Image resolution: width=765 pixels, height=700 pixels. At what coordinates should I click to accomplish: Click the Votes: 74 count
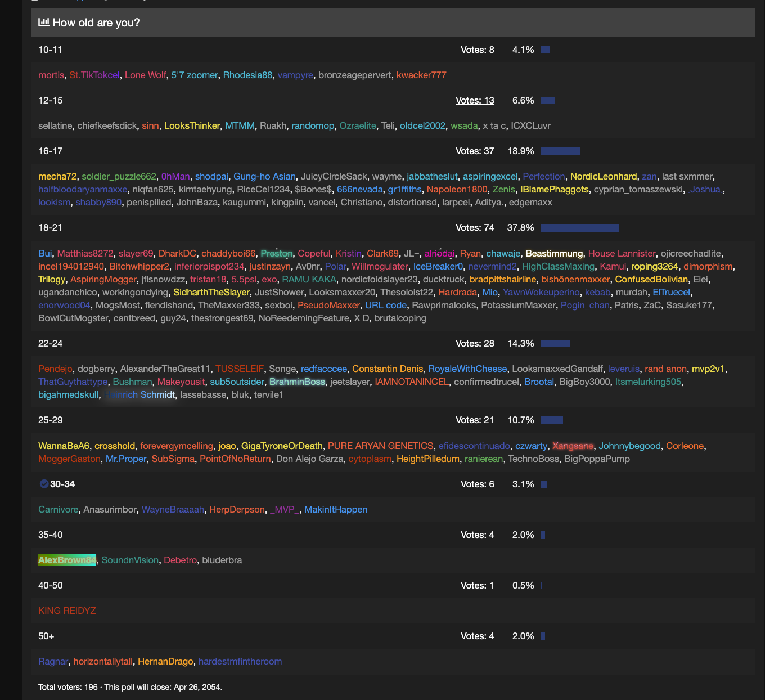pyautogui.click(x=475, y=227)
